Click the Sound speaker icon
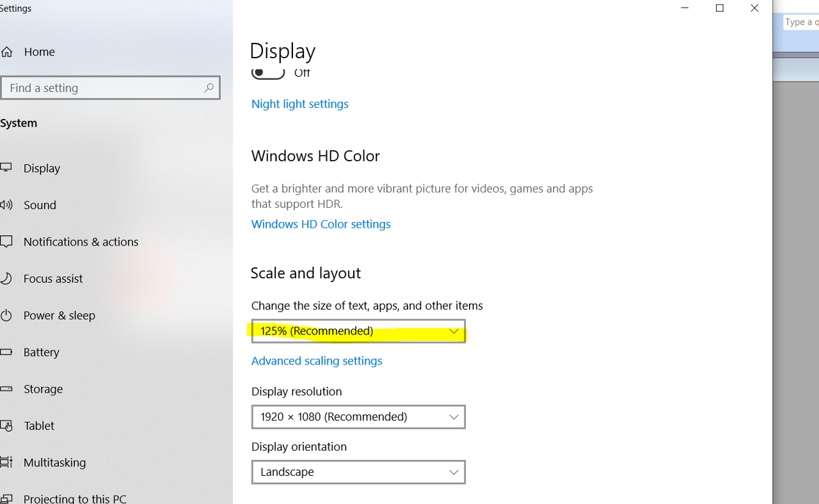The height and width of the screenshot is (504, 819). [x=6, y=205]
